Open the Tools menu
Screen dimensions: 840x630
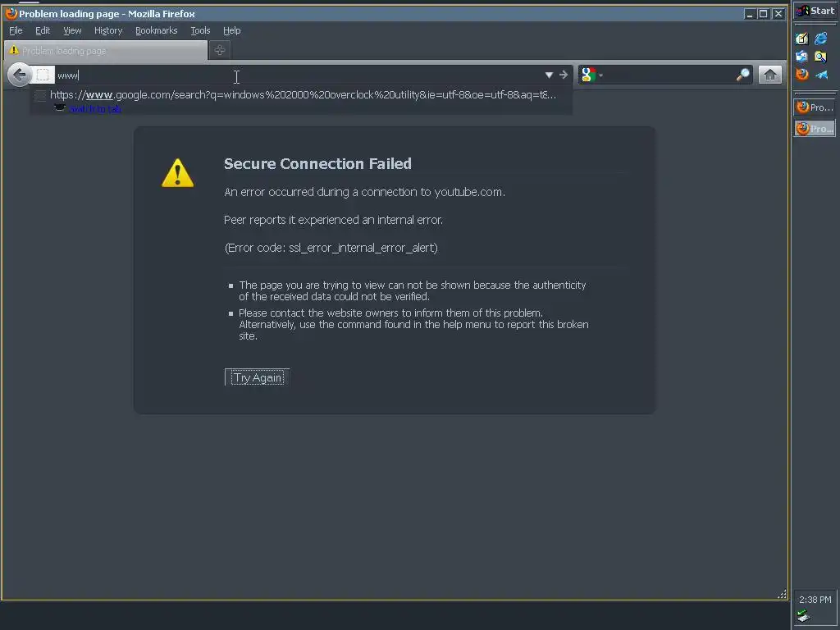[200, 30]
